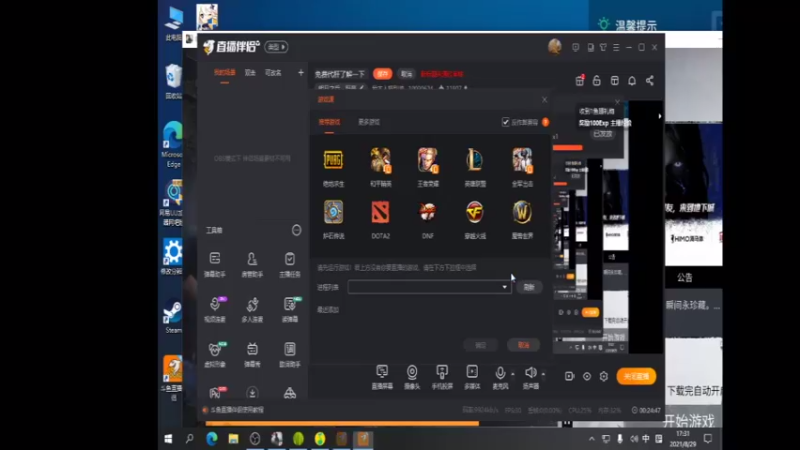Image resolution: width=800 pixels, height=450 pixels.
Task: Click the mode pill next to the app logo
Action: click(x=276, y=47)
